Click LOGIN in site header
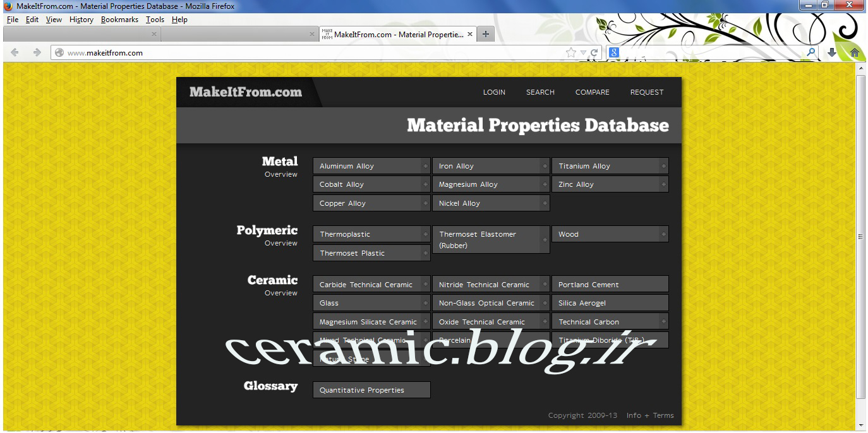Image resolution: width=868 pixels, height=433 pixels. point(494,92)
